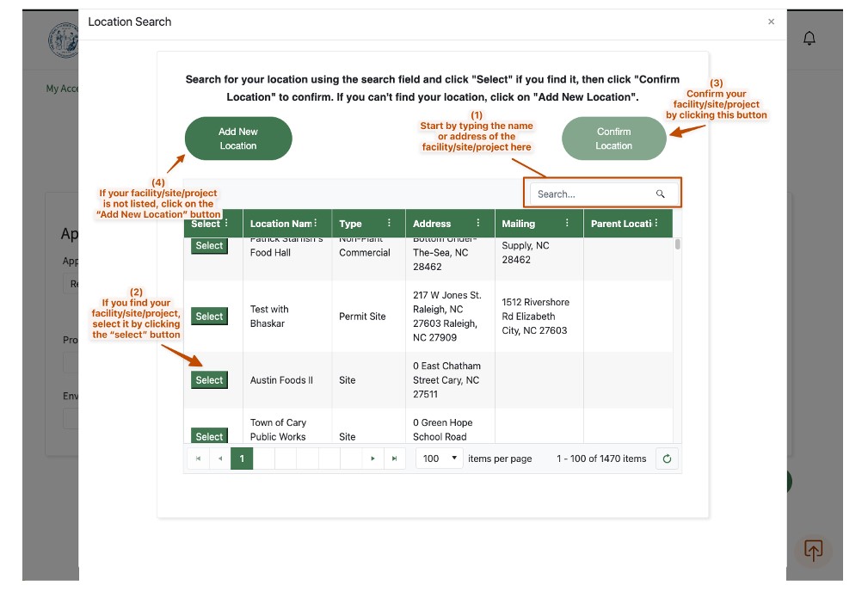This screenshot has height=591, width=868.
Task: Open the Mailing column menu
Action: coord(567,223)
